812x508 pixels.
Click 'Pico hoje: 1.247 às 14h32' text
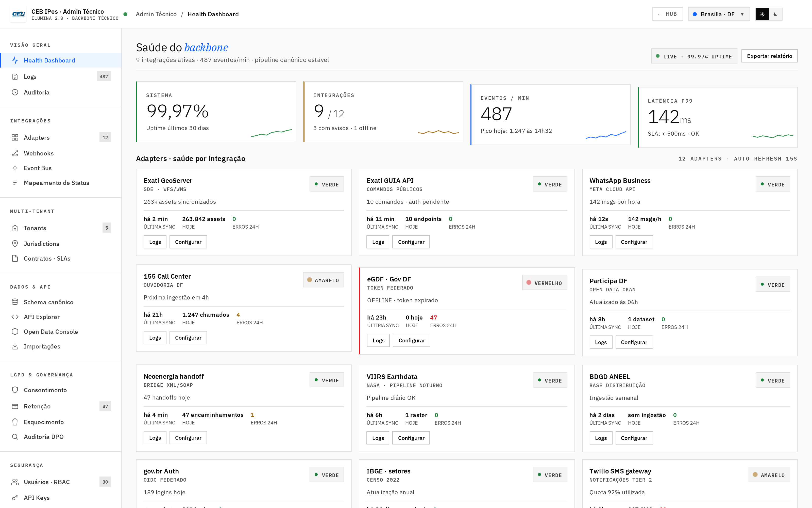pos(516,131)
